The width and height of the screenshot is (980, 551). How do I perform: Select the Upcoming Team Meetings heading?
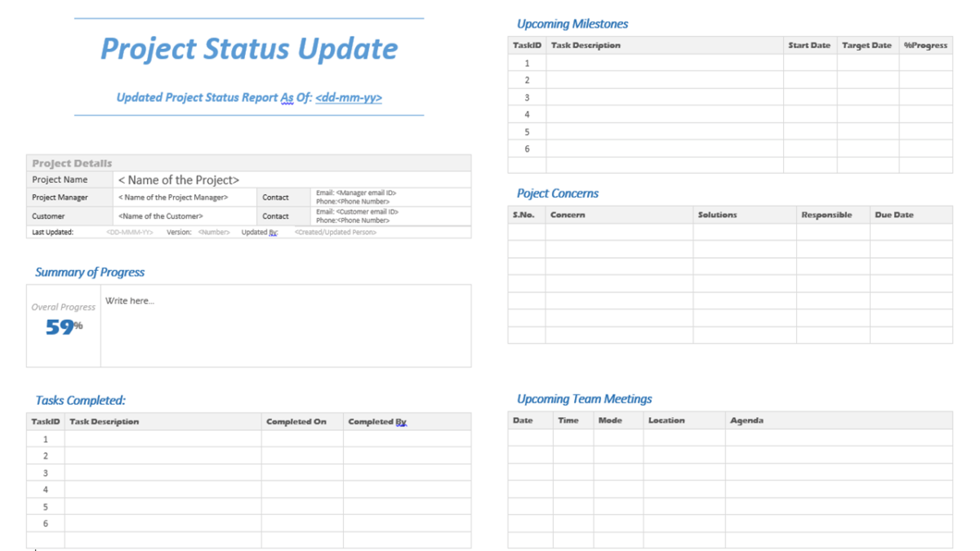click(x=584, y=398)
